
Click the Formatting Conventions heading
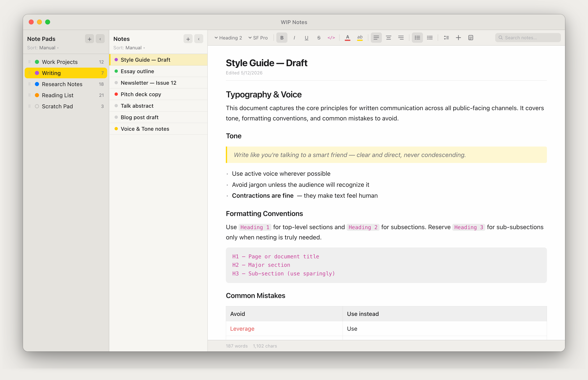(x=264, y=214)
